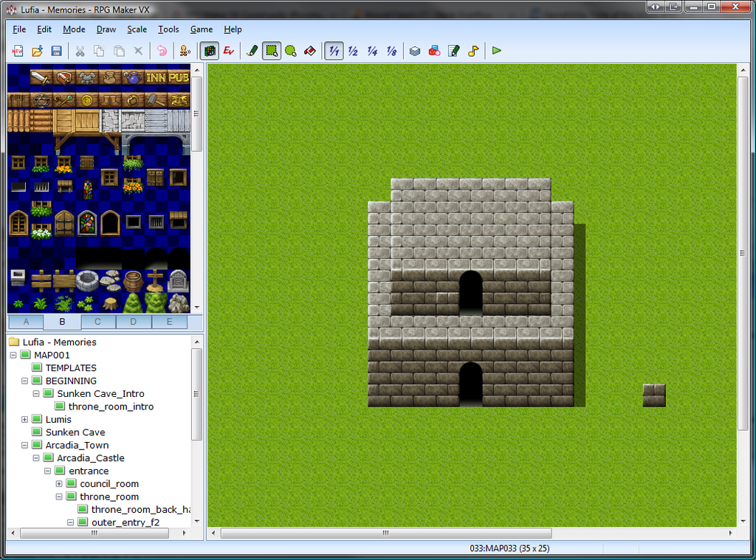Image resolution: width=756 pixels, height=560 pixels.
Task: Set map scale to 1/4
Action: point(372,51)
